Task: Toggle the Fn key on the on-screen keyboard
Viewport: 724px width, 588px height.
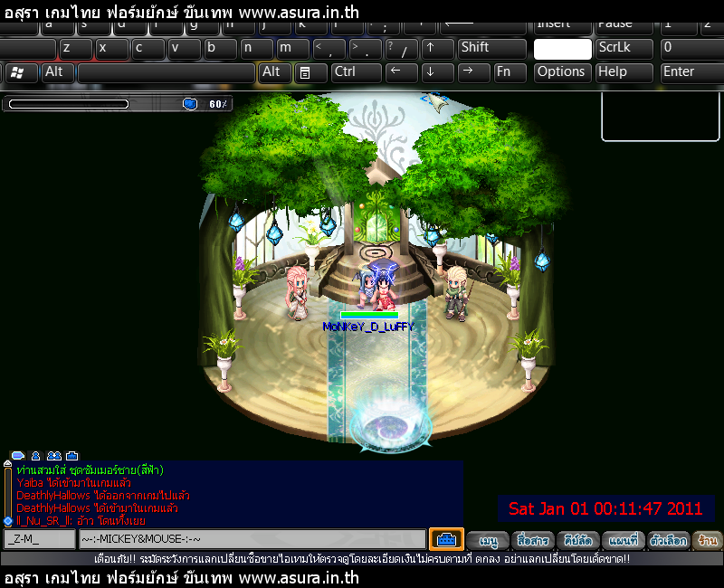Action: click(510, 72)
